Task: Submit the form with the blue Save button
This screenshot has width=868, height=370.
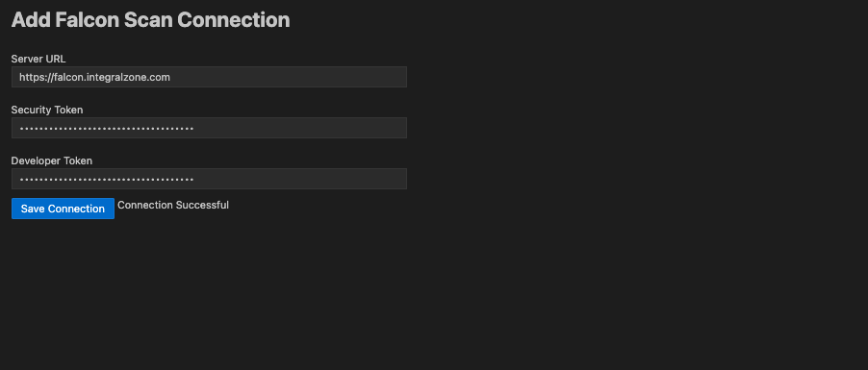Action: (63, 209)
